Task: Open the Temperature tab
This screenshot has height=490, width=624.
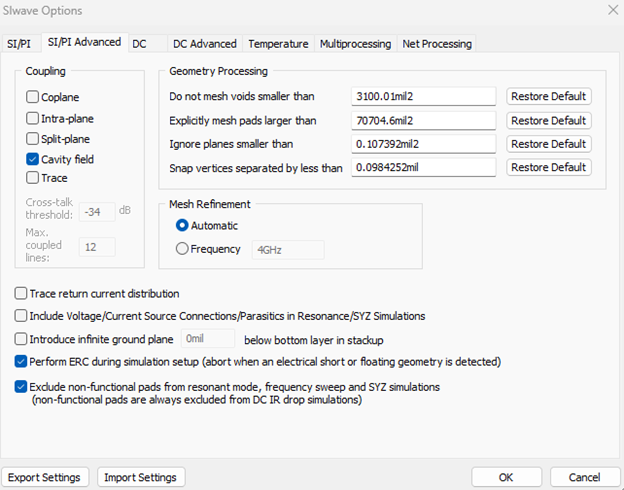Action: 278,44
